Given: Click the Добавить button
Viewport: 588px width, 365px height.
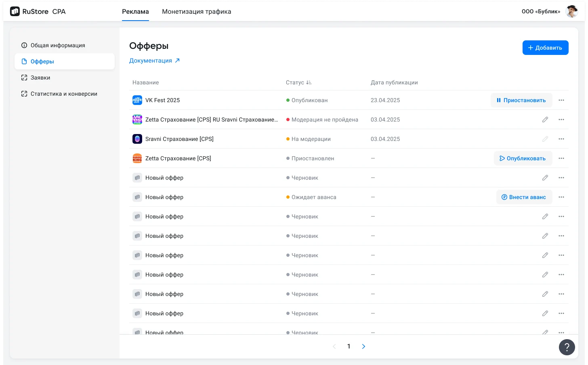Looking at the screenshot, I should pyautogui.click(x=546, y=48).
